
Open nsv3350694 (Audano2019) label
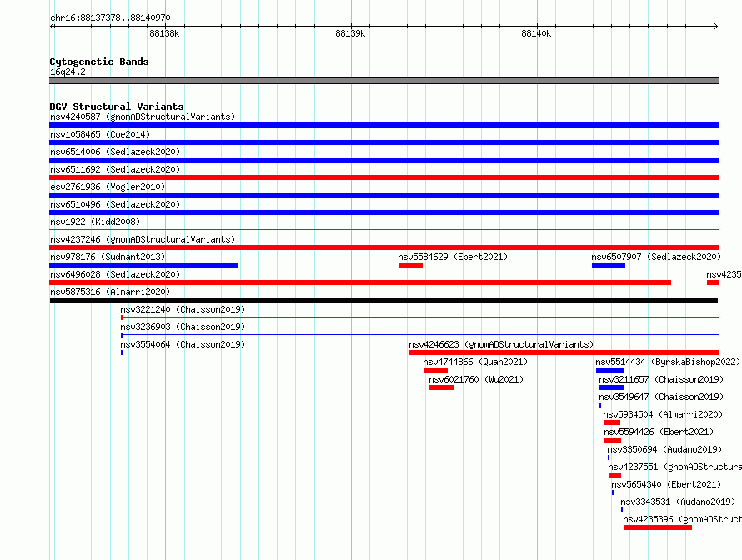664,449
